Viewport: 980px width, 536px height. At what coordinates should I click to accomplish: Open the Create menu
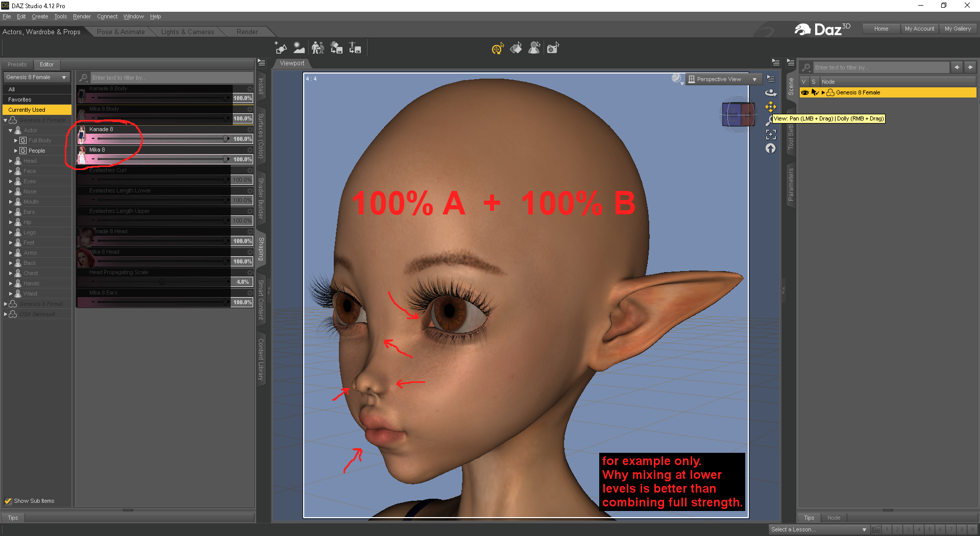click(40, 16)
